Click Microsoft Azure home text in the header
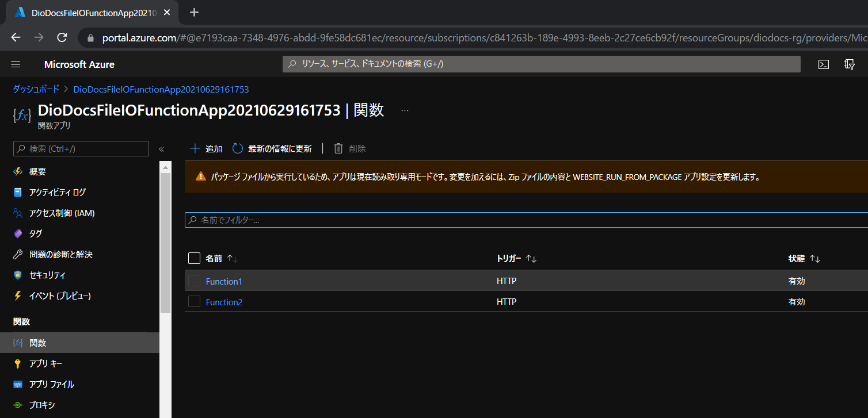Image resolution: width=868 pixels, height=418 pixels. 79,64
